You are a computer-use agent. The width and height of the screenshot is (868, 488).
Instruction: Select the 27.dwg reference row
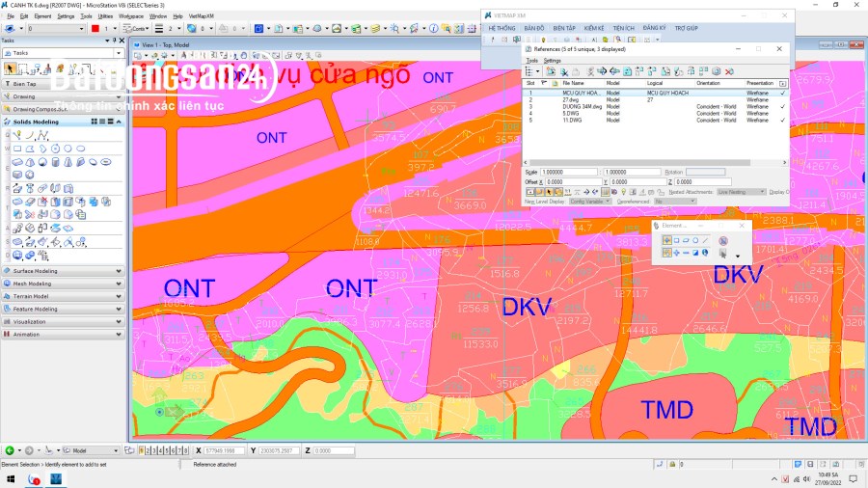pyautogui.click(x=656, y=99)
